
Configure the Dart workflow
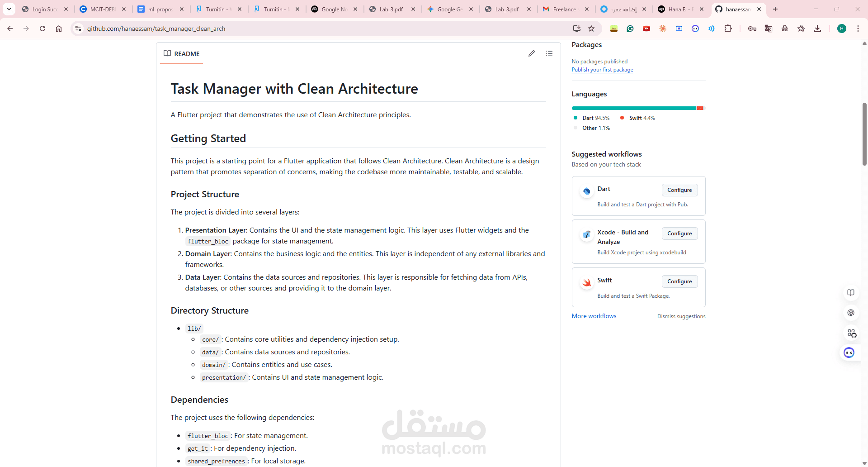679,190
